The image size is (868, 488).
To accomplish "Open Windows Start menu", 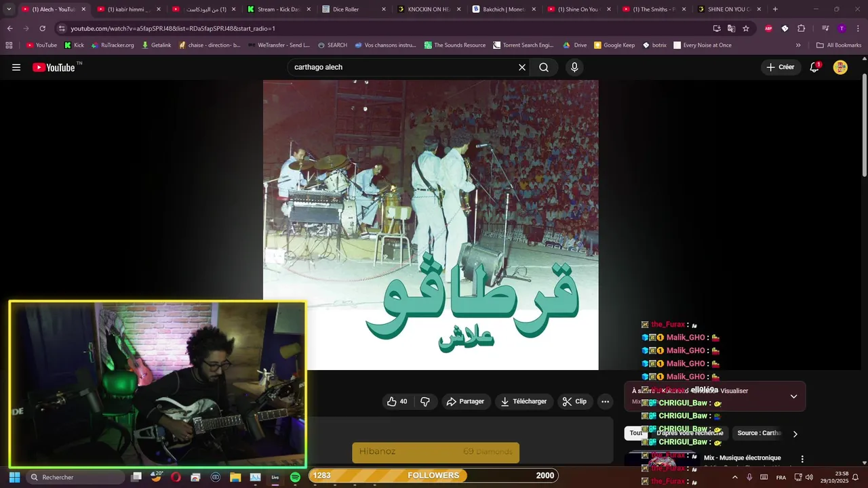I will pos(14,477).
